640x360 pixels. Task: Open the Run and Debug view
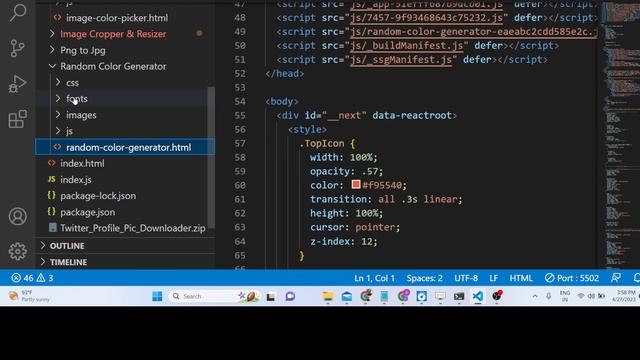pyautogui.click(x=18, y=84)
